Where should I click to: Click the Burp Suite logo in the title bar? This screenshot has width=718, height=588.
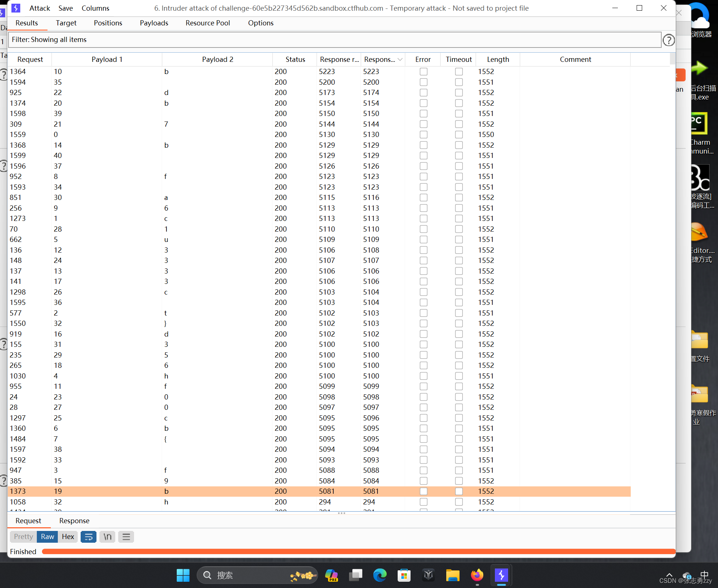click(16, 8)
